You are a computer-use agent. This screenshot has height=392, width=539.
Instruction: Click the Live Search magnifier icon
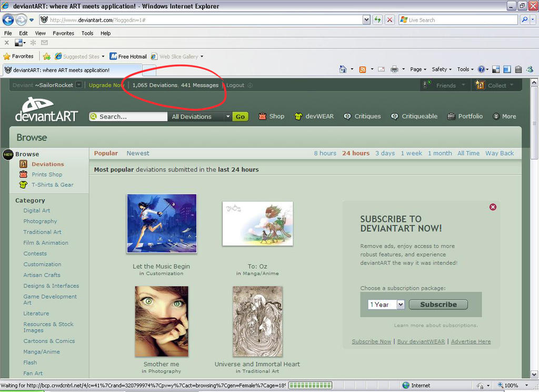tap(525, 20)
